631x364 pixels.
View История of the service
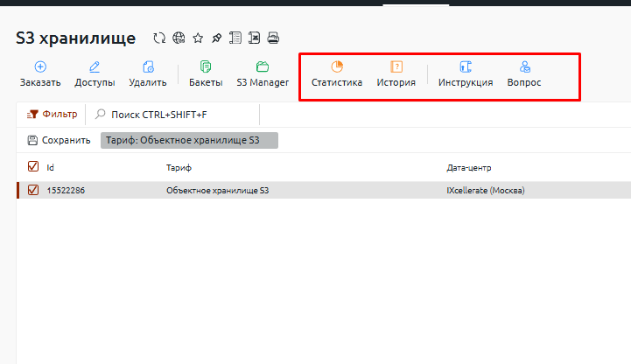(x=396, y=74)
